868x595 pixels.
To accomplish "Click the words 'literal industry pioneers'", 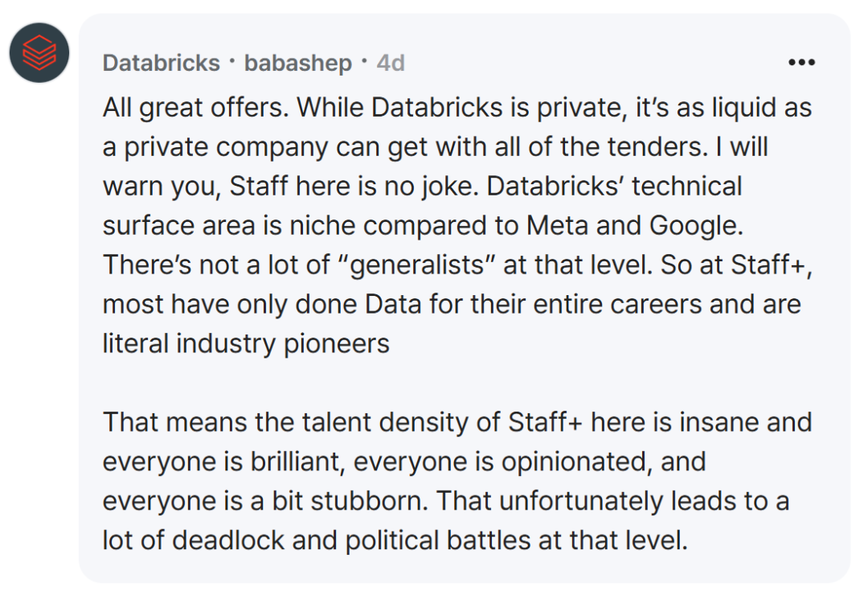I will coord(246,343).
